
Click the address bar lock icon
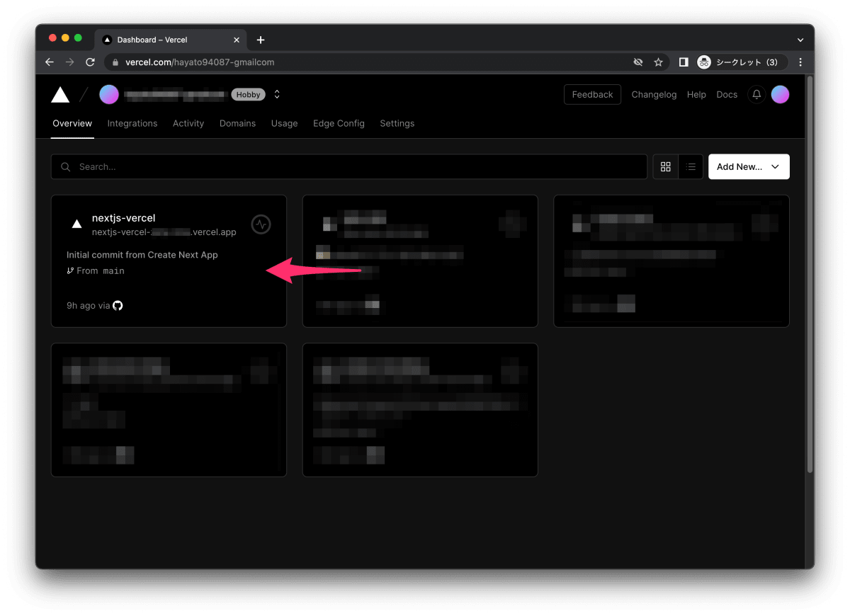coord(115,62)
